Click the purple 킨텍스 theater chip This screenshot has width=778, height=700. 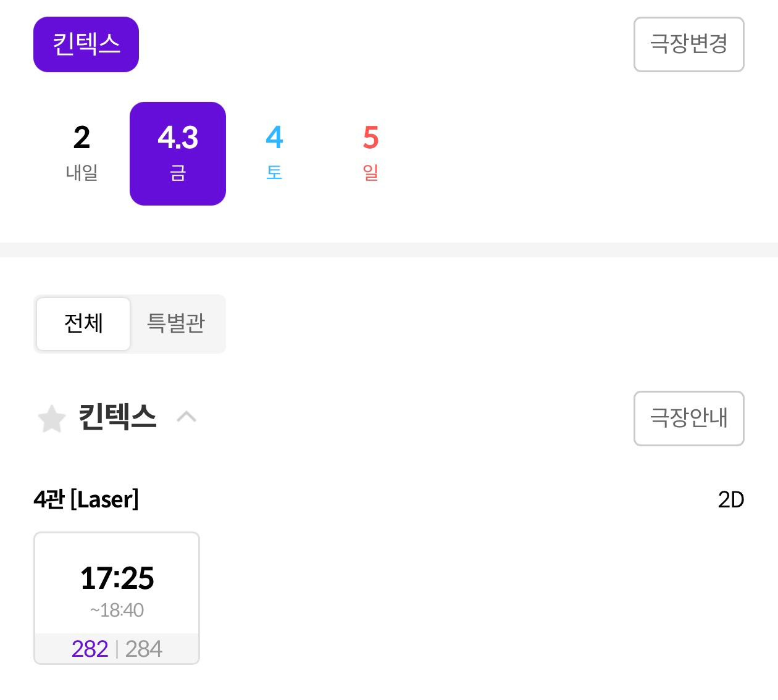pyautogui.click(x=86, y=44)
